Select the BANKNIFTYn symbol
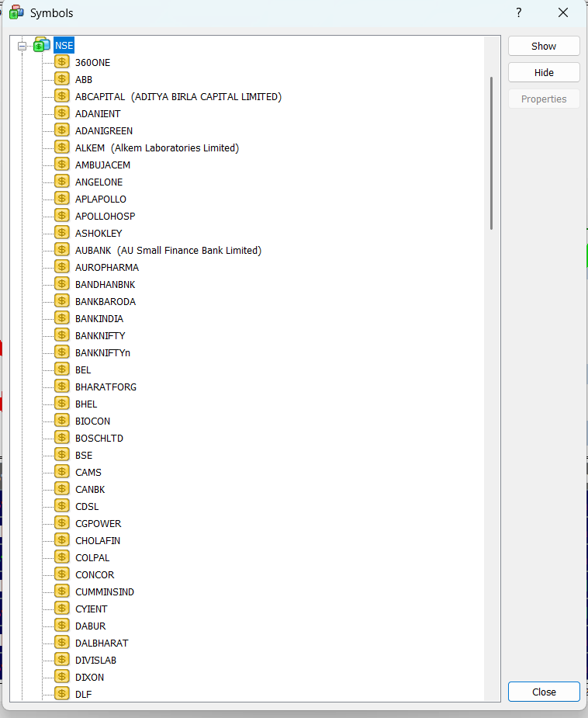 (x=102, y=353)
